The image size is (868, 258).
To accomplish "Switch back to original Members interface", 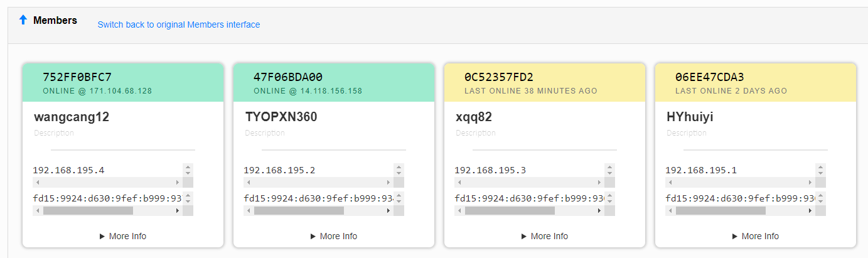I will [178, 24].
